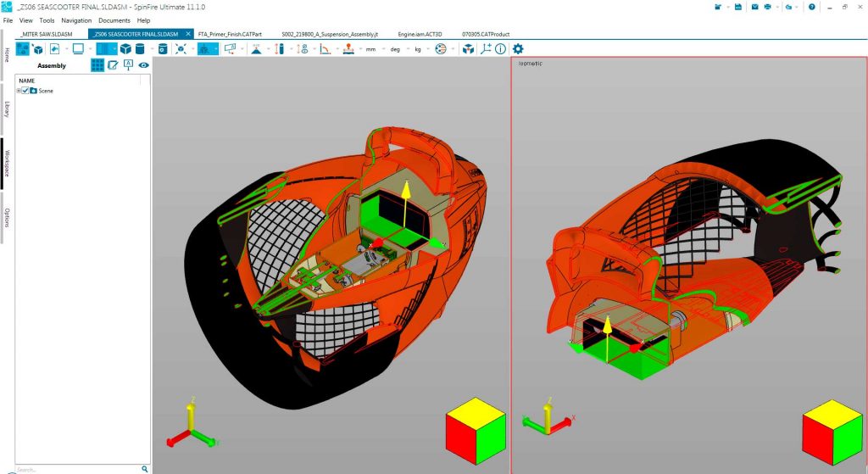Click the multicolored cube icon
Screen dimensions: 868x474
tap(468, 49)
